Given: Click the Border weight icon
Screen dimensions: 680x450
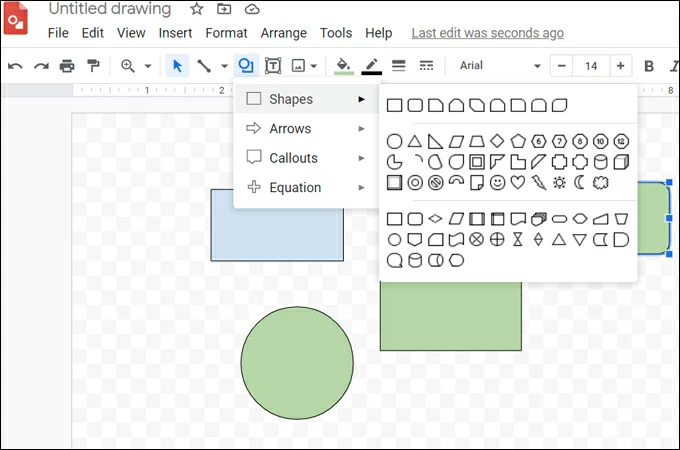Looking at the screenshot, I should point(399,65).
